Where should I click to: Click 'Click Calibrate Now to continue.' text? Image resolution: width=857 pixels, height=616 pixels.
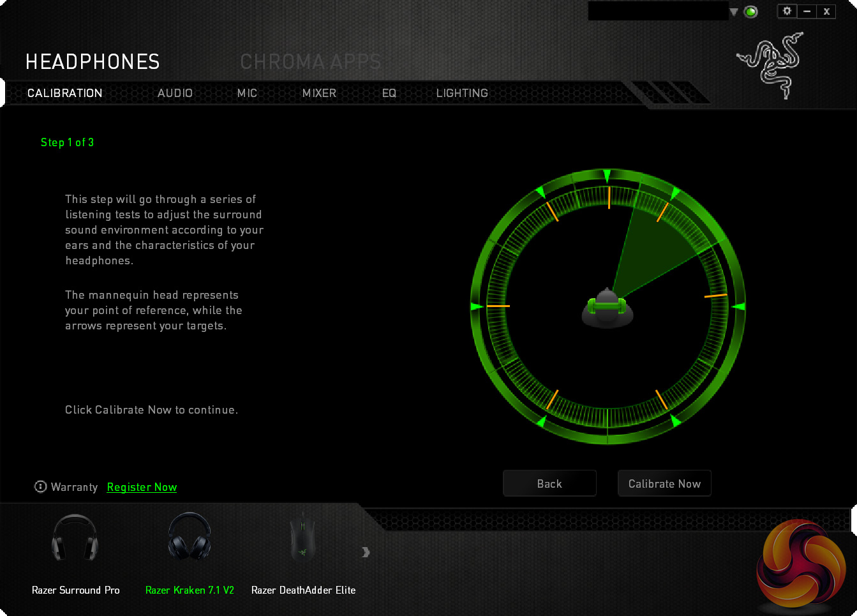pos(151,410)
